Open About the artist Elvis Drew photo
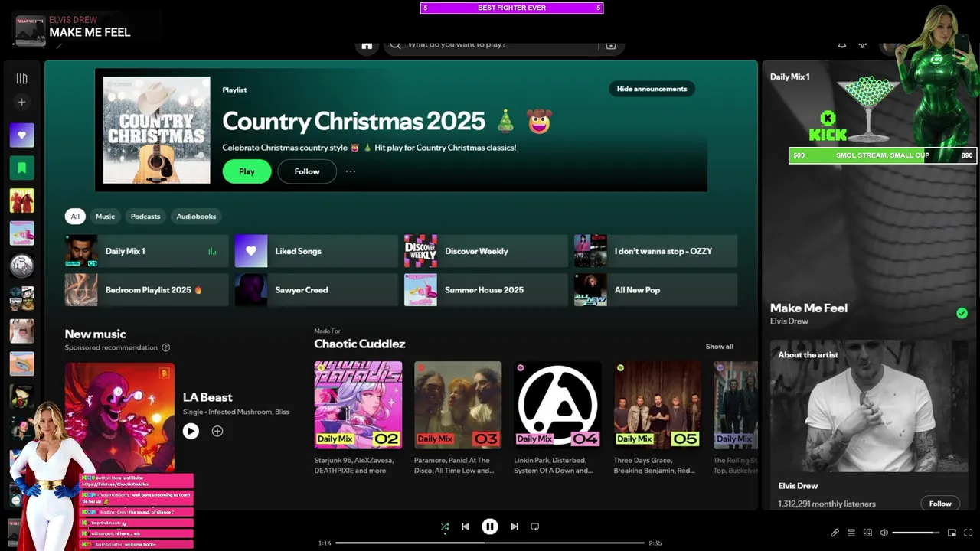 coord(868,406)
